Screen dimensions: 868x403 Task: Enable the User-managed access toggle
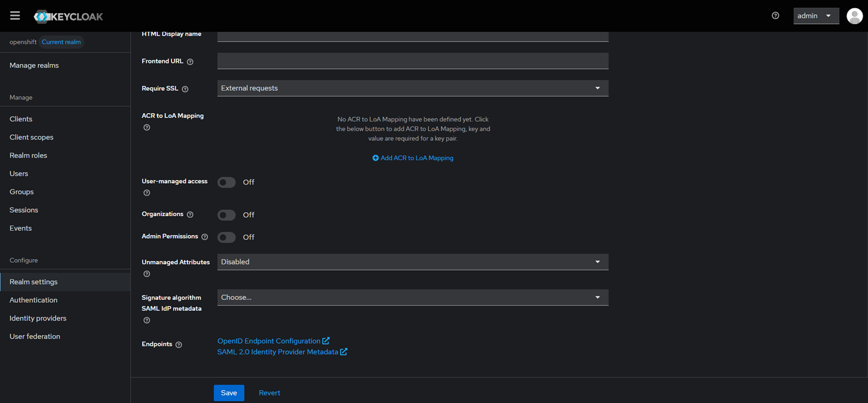tap(227, 182)
